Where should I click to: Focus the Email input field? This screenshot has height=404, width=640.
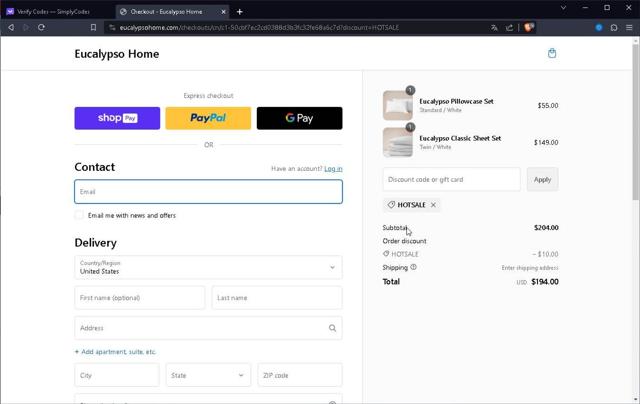tap(208, 192)
